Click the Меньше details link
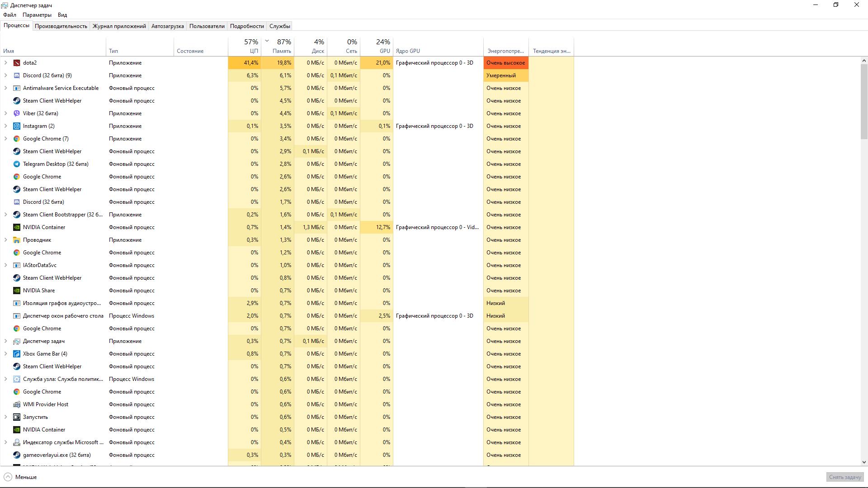The height and width of the screenshot is (488, 868). pyautogui.click(x=26, y=477)
